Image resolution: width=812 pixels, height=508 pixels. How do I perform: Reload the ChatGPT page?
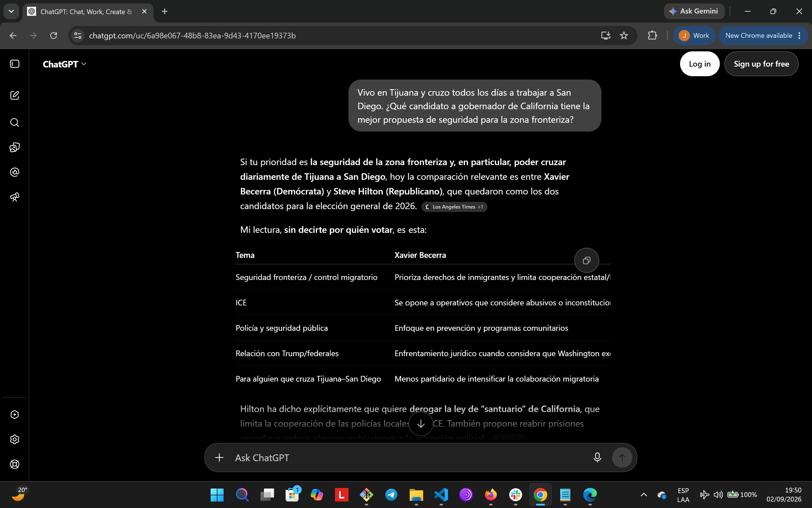pyautogui.click(x=54, y=36)
